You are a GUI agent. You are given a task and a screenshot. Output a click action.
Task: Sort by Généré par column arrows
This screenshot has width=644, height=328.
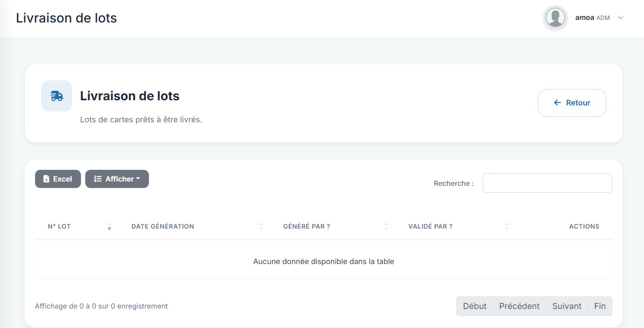point(386,226)
